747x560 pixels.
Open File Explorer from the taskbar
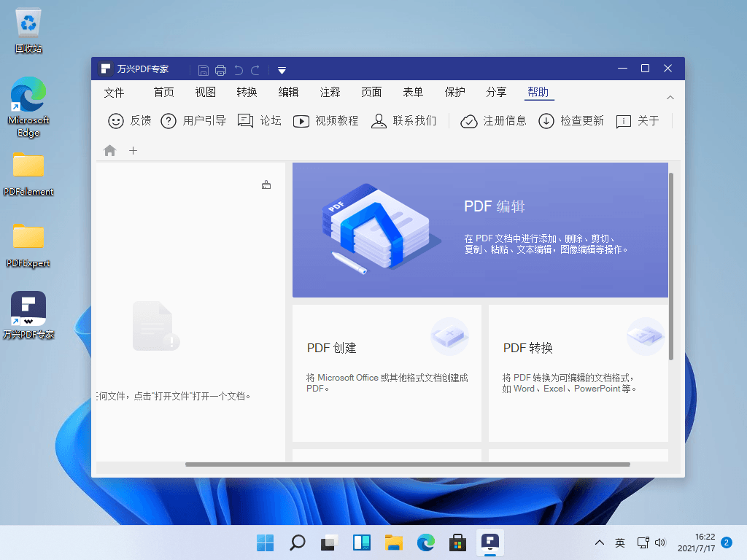pyautogui.click(x=393, y=542)
